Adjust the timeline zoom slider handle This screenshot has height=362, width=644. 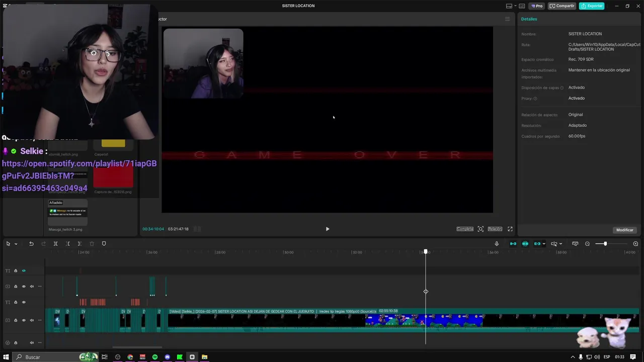click(605, 244)
